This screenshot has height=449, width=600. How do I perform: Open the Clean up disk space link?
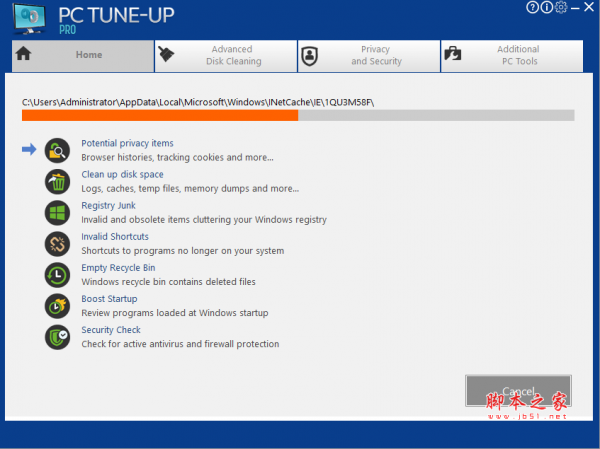(x=122, y=174)
